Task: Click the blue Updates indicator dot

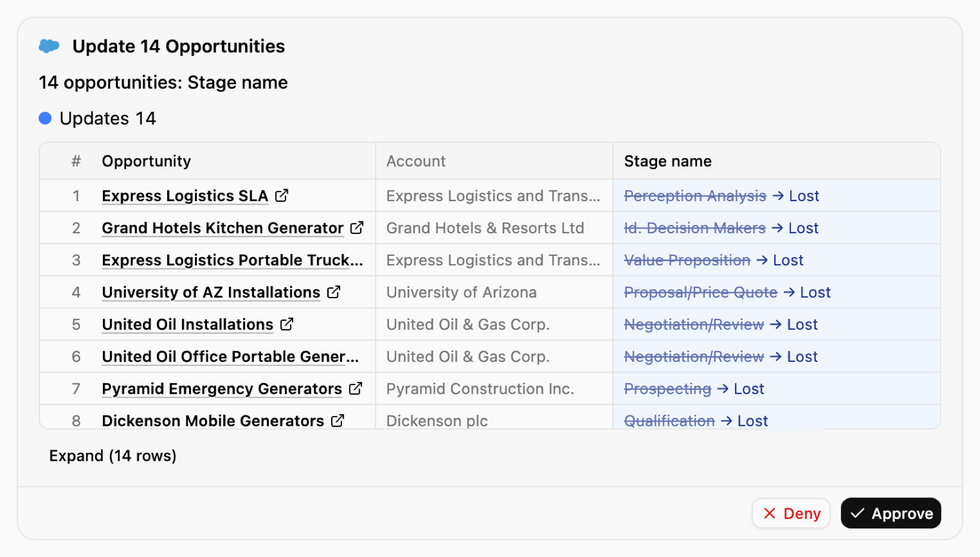Action: coord(45,118)
